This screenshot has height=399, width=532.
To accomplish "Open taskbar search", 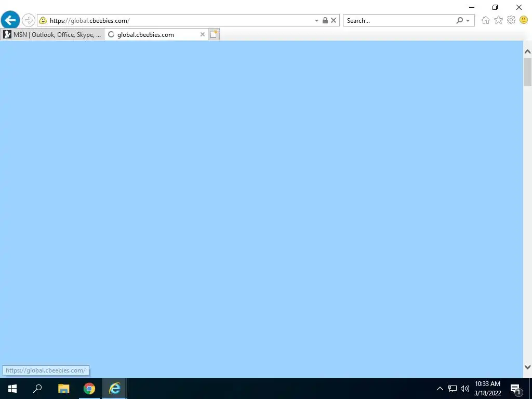I will (x=37, y=389).
